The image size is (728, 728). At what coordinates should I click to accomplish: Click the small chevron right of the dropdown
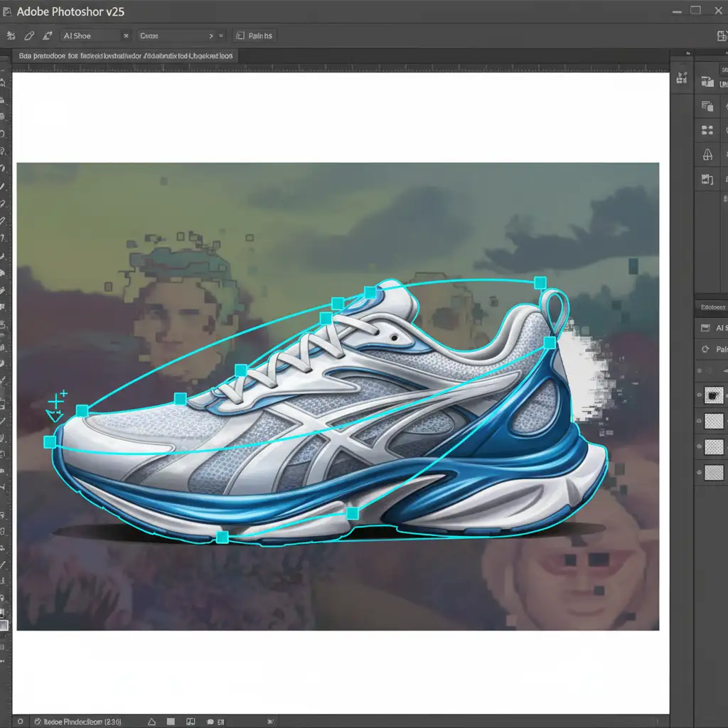pos(222,36)
